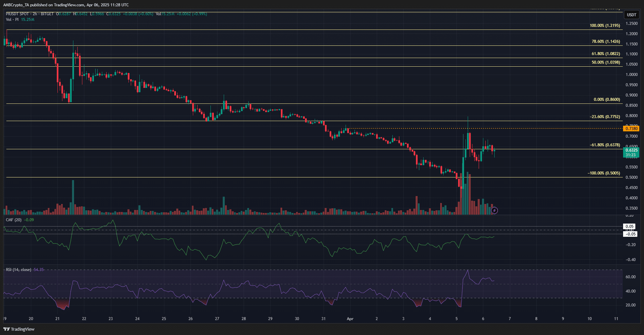This screenshot has width=644, height=335.
Task: Click the CMF -0.05 scale label
Action: tap(630, 234)
